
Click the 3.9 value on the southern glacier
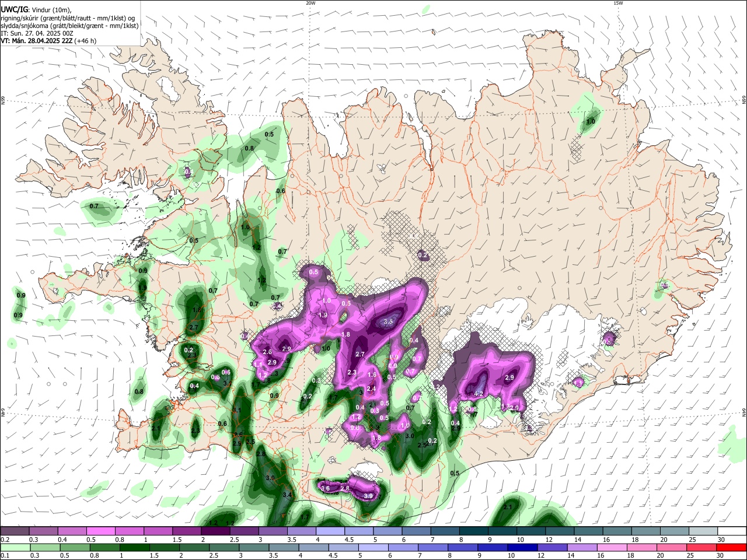pos(368,496)
